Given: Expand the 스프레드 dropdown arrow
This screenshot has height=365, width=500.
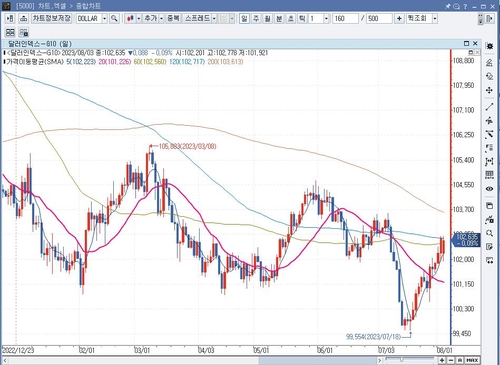Looking at the screenshot, I should 214,18.
